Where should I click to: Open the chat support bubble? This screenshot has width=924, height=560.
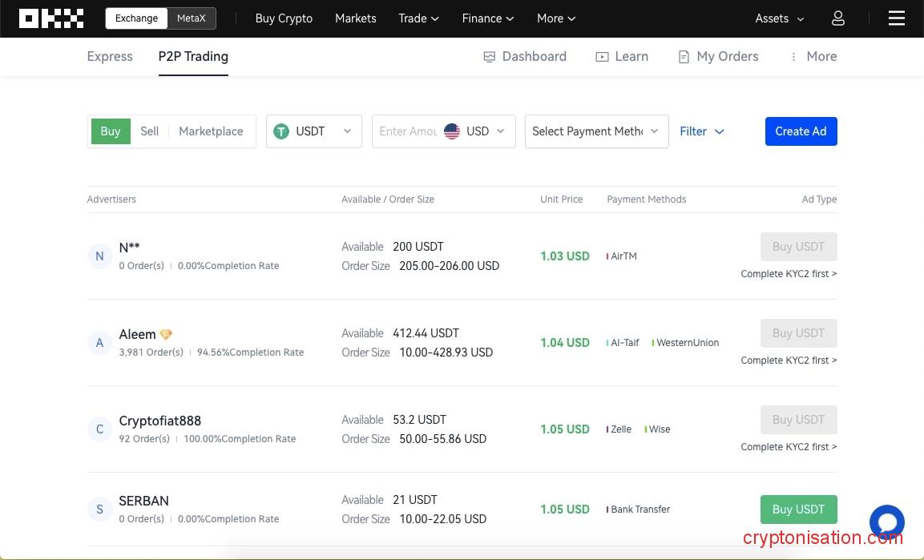pyautogui.click(x=886, y=522)
